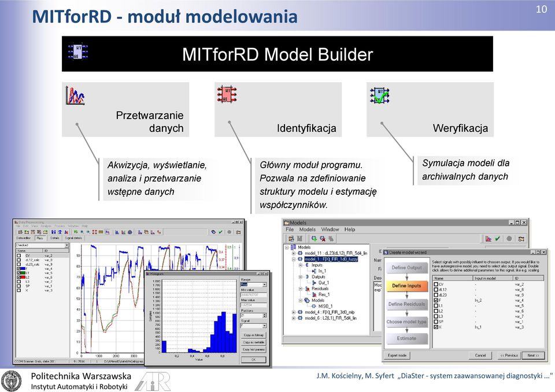Viewport: 555px width, 392px height.
Task: Select model_1 : F(X)_FIR_1d0_fuzzy tree row
Action: pos(331,259)
